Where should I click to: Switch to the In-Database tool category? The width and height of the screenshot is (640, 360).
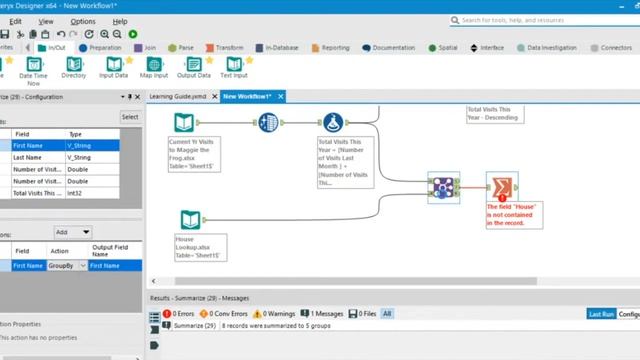(x=277, y=48)
